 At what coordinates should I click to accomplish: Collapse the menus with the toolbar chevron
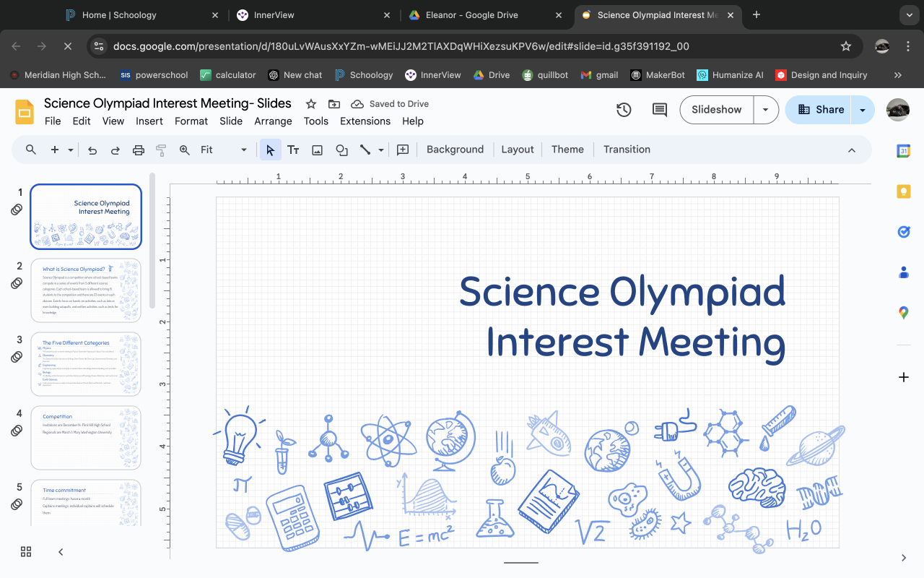(x=852, y=150)
